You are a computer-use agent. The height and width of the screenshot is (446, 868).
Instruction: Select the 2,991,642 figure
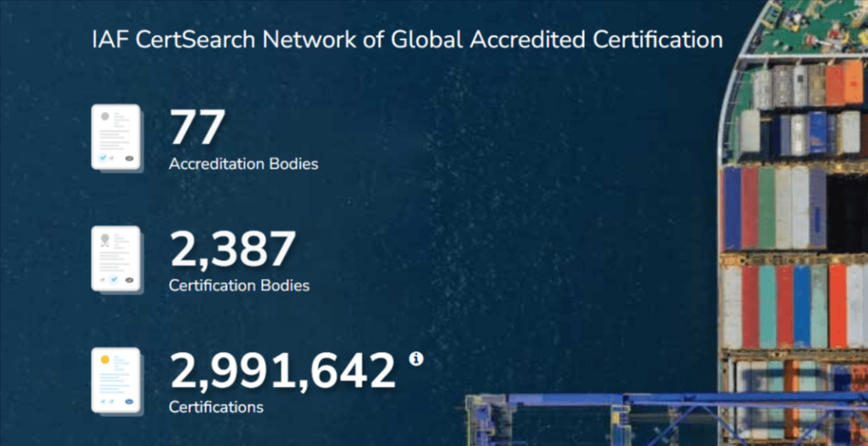point(283,371)
